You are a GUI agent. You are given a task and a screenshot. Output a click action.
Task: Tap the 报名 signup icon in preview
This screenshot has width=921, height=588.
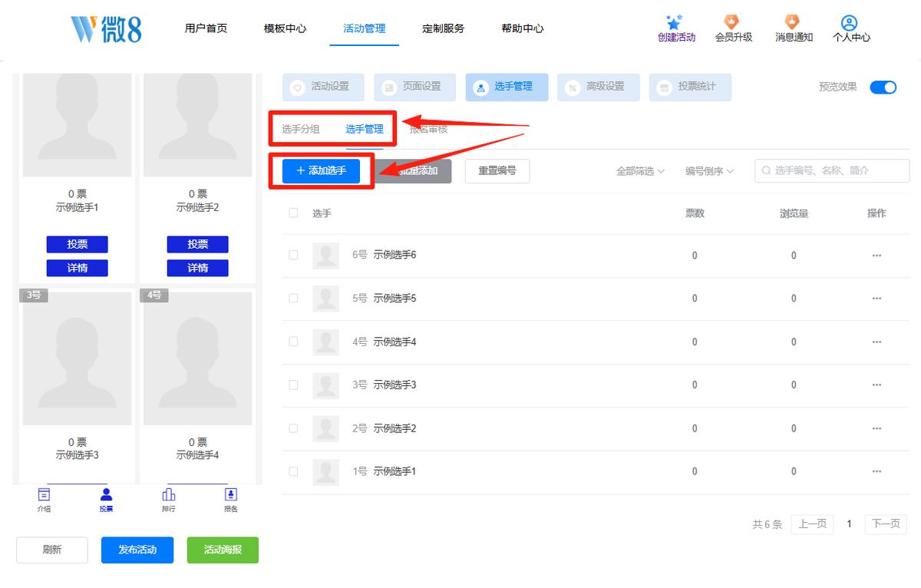tap(231, 495)
